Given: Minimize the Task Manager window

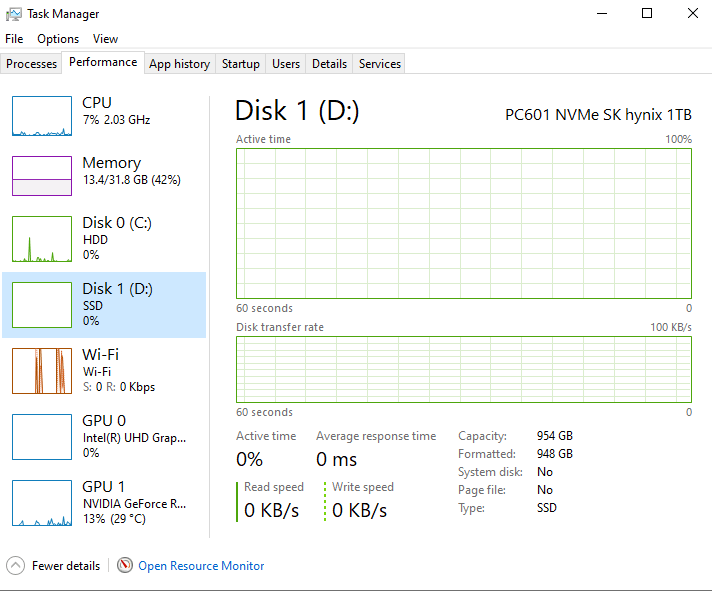Looking at the screenshot, I should (602, 14).
